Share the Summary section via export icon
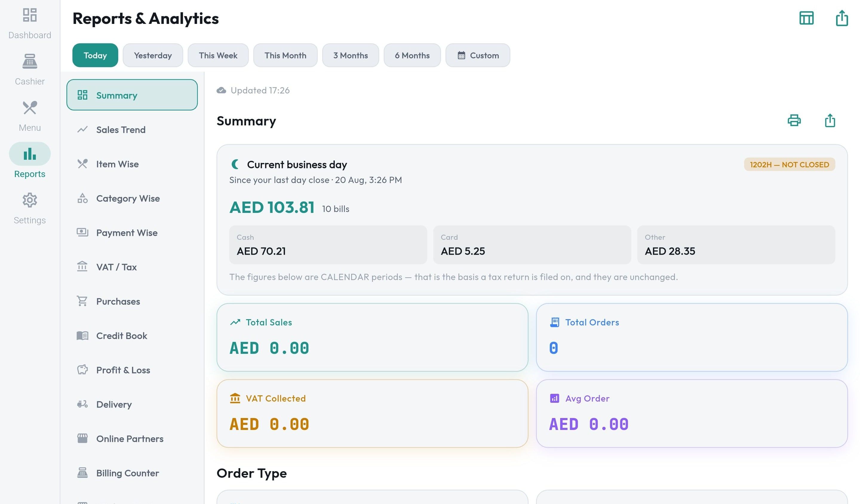 (x=830, y=120)
